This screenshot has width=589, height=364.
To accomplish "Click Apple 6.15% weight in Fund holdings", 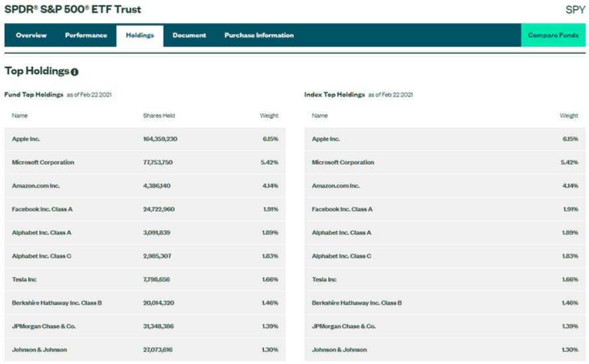I will (x=270, y=139).
